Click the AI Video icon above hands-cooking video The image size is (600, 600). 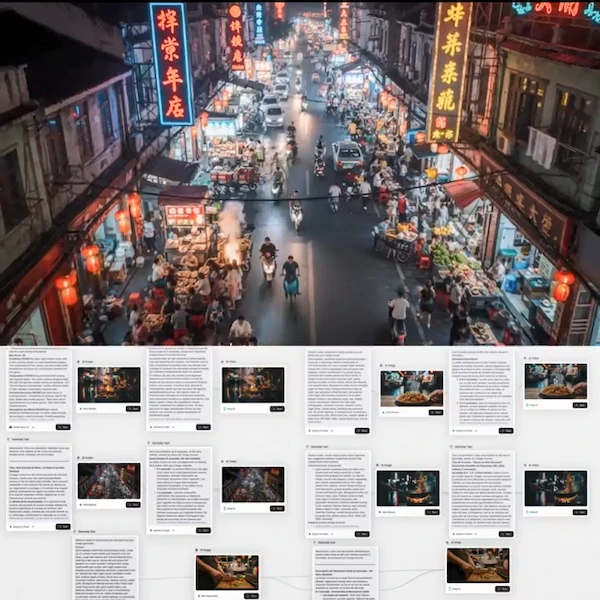click(x=450, y=543)
